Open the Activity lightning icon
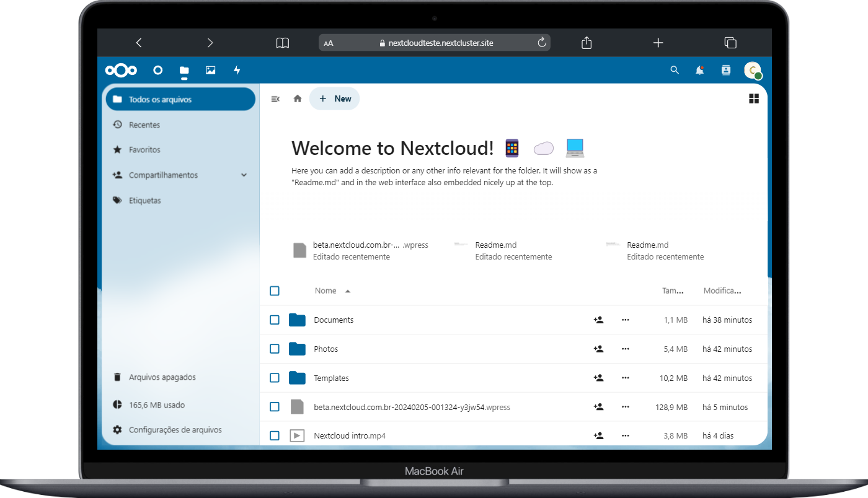868x498 pixels. pyautogui.click(x=237, y=70)
